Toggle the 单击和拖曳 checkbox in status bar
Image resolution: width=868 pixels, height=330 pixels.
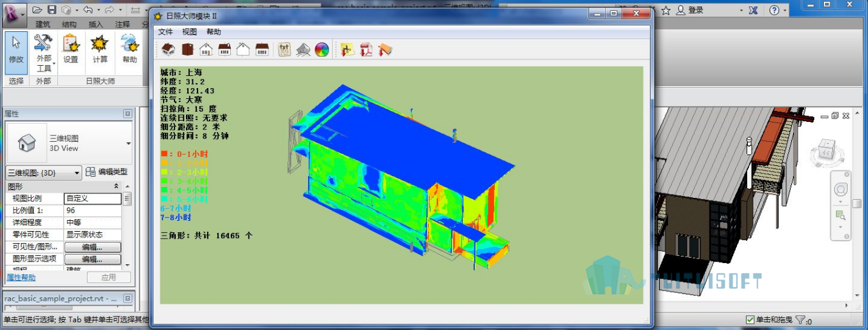[750, 320]
